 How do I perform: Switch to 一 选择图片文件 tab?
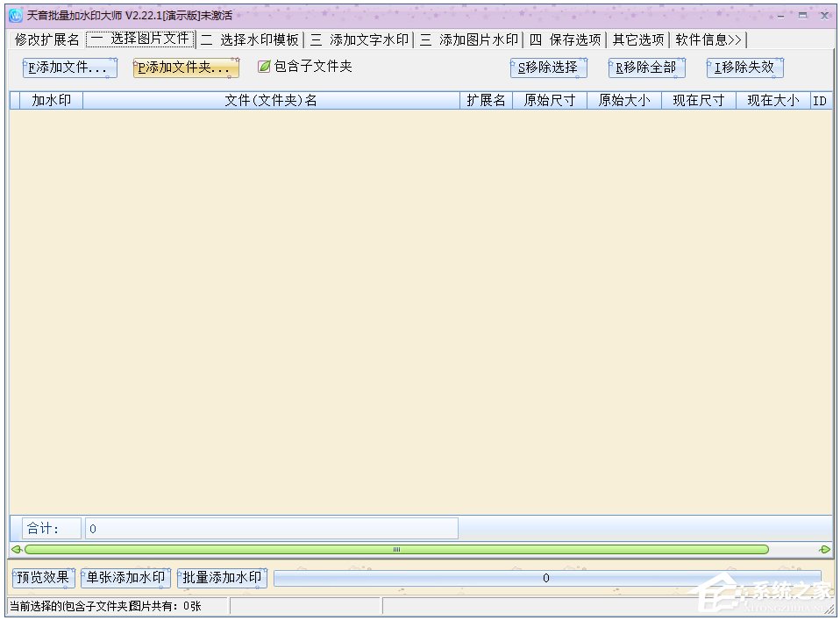pos(139,39)
